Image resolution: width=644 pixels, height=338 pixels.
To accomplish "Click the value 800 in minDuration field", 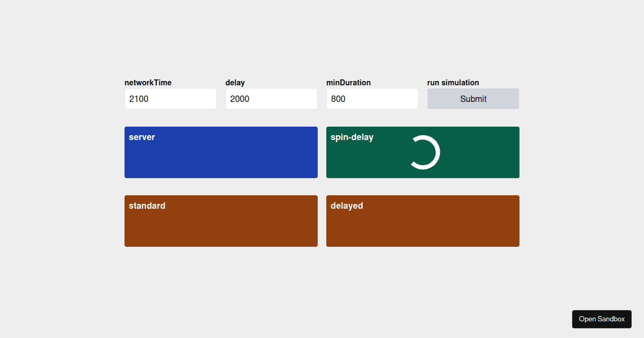I will [338, 99].
